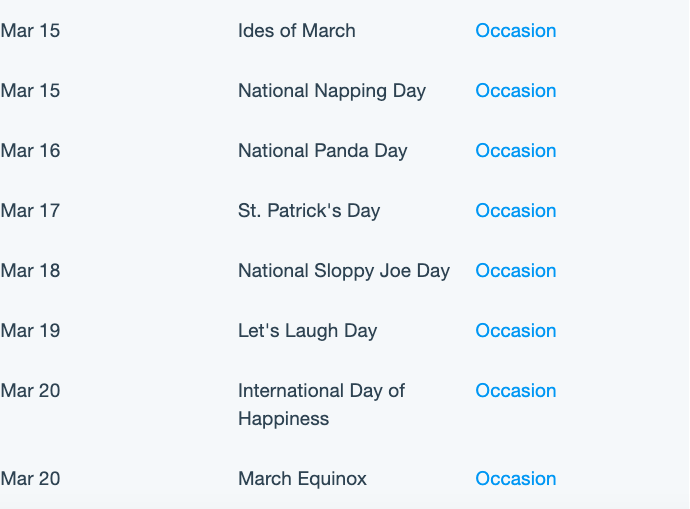
Task: Click the National Napping Day entry
Action: tap(332, 92)
